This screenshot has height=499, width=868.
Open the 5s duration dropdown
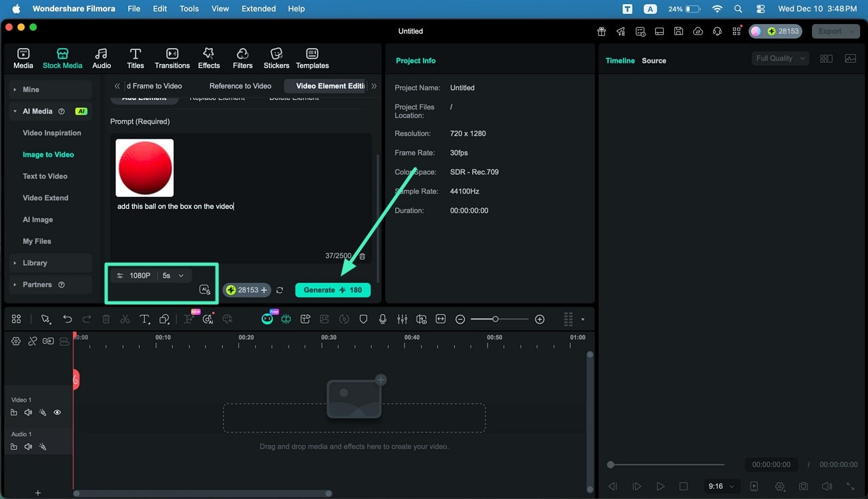(171, 275)
